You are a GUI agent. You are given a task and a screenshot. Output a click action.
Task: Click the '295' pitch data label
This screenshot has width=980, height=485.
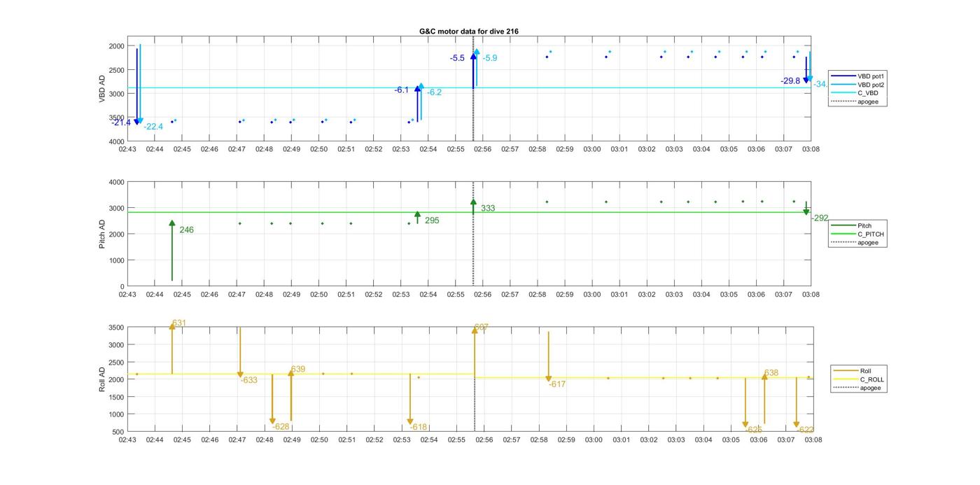[432, 220]
